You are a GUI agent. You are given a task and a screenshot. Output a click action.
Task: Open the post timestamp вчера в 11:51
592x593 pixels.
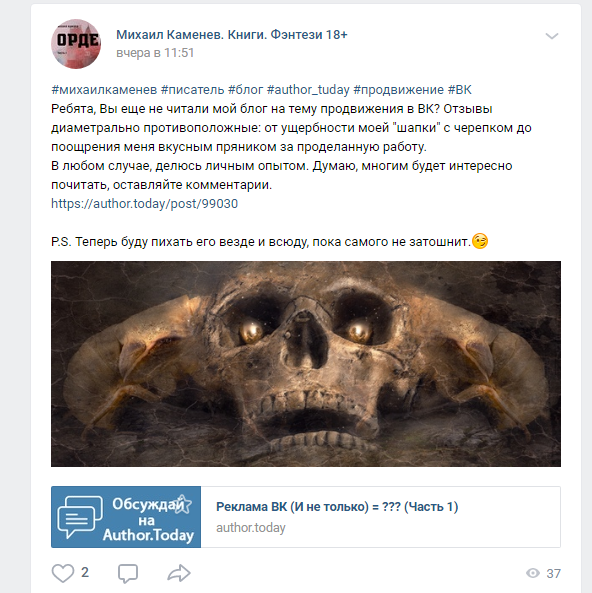pos(155,53)
